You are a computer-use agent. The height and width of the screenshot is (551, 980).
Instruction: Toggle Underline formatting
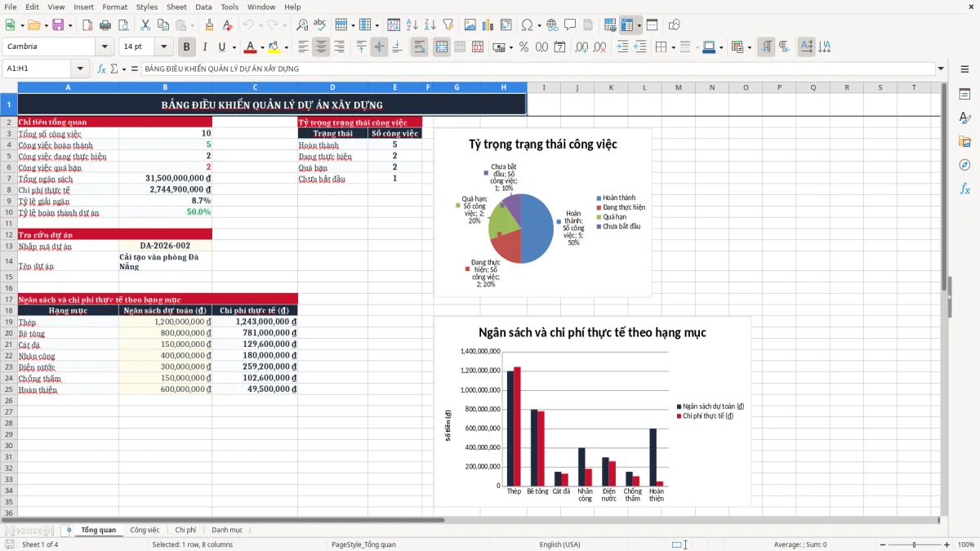(x=222, y=47)
